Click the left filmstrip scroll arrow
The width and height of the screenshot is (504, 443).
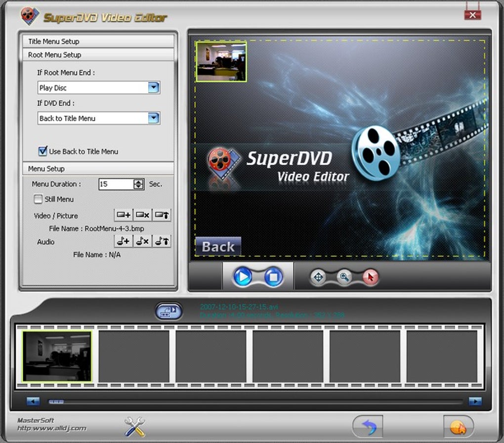tap(33, 401)
